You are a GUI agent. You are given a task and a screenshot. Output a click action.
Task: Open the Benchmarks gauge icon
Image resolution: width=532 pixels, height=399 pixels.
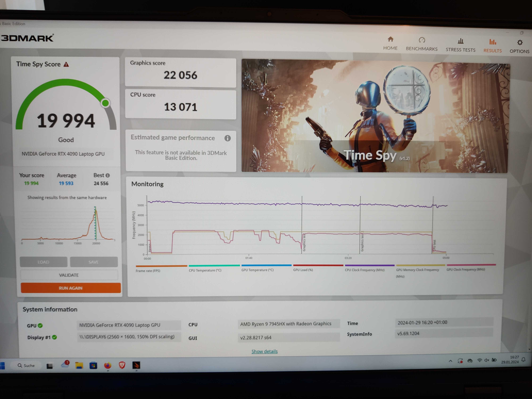422,40
